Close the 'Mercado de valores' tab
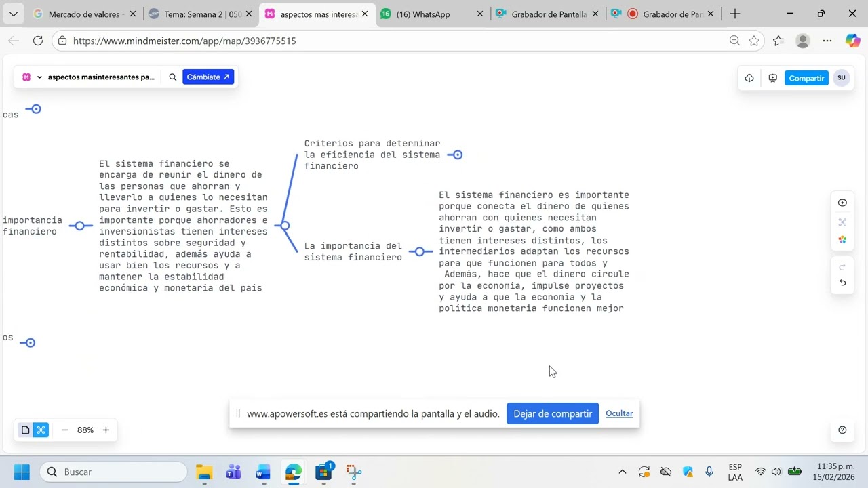 (132, 14)
